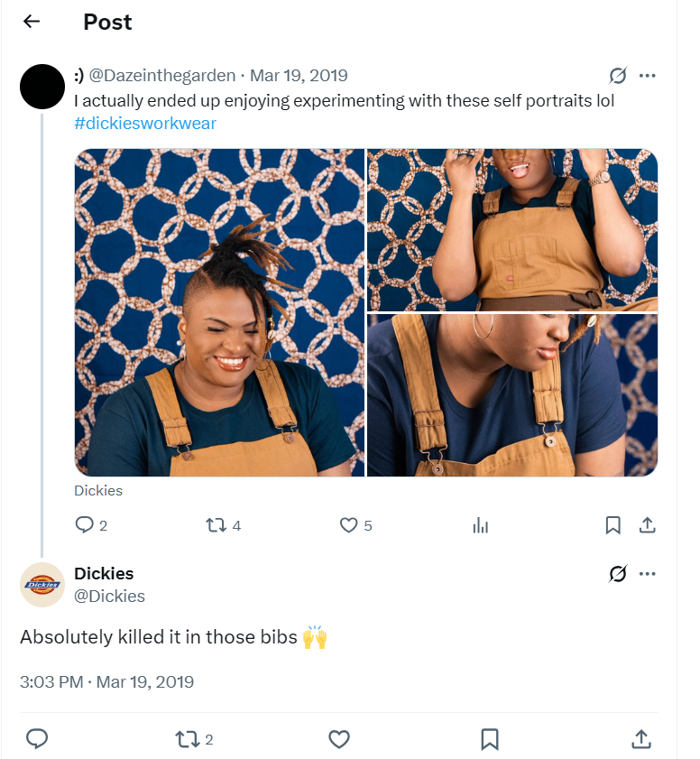Image resolution: width=700 pixels, height=759 pixels.
Task: Like the Dickies reply
Action: tap(339, 739)
